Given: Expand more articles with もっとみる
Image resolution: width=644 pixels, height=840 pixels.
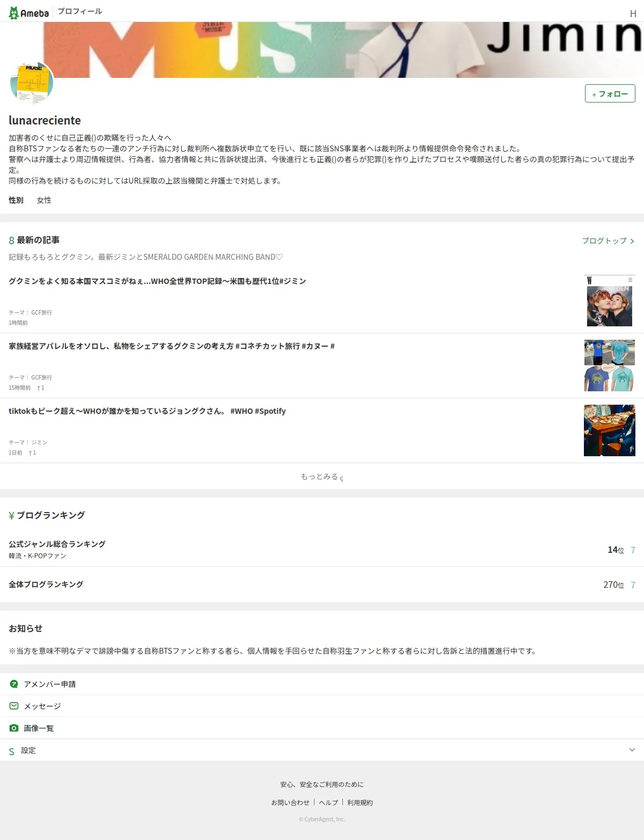Looking at the screenshot, I should click(x=322, y=477).
